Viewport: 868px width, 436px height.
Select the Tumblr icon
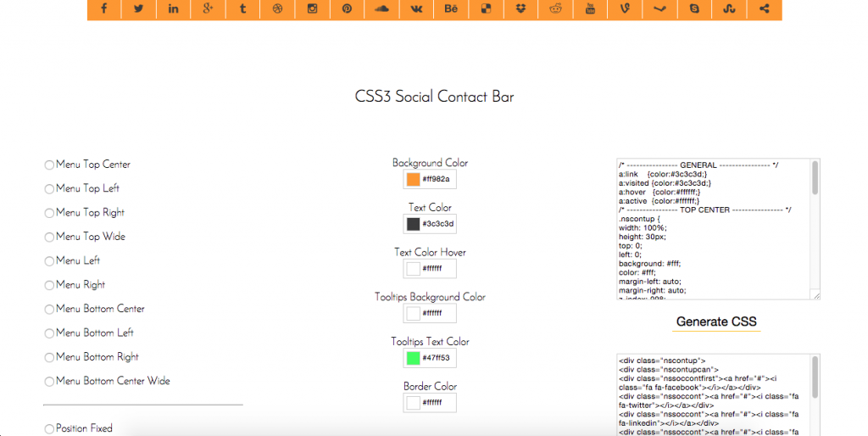coord(243,8)
